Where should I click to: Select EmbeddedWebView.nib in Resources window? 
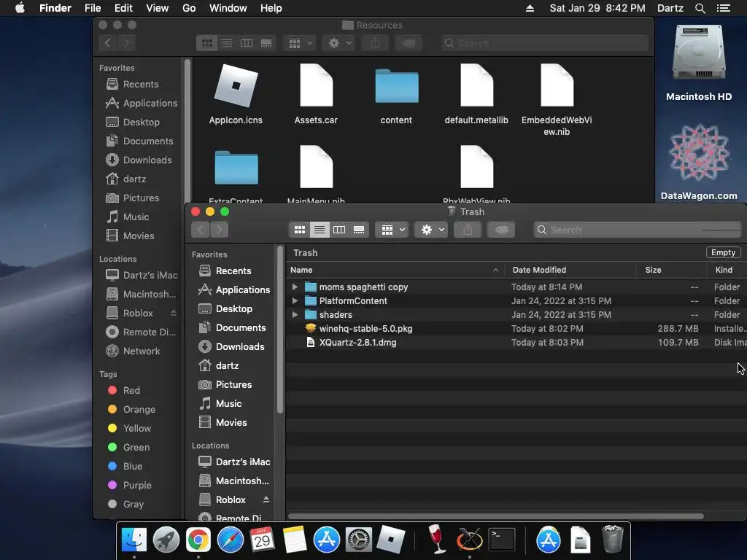coord(557,100)
